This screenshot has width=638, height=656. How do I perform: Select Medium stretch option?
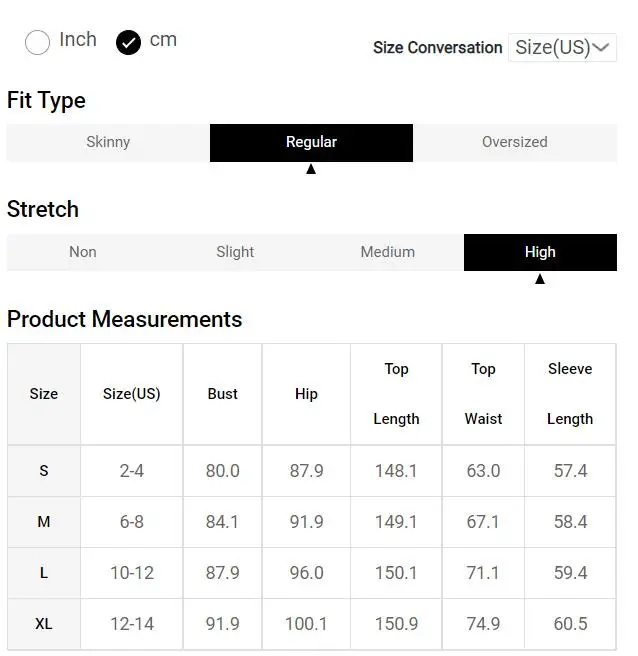click(387, 252)
